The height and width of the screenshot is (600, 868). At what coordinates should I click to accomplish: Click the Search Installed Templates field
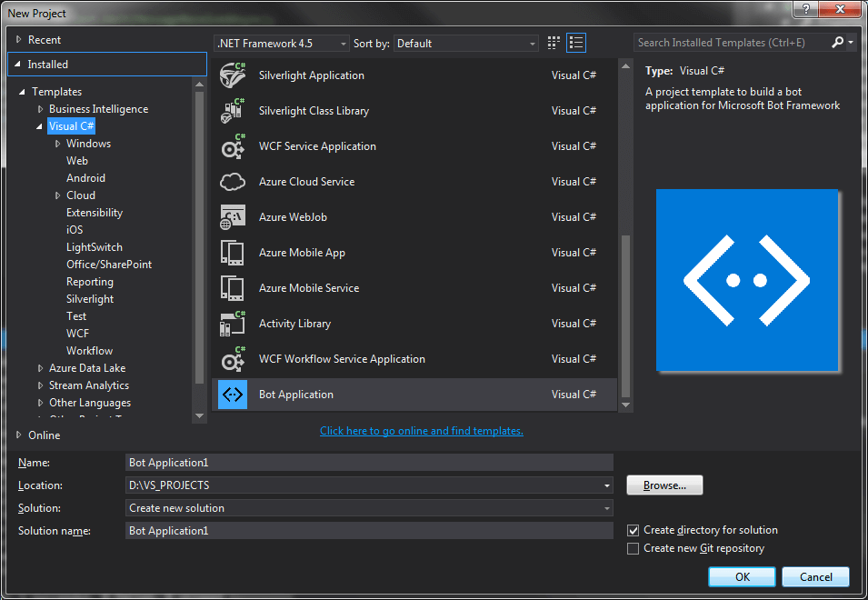point(732,43)
